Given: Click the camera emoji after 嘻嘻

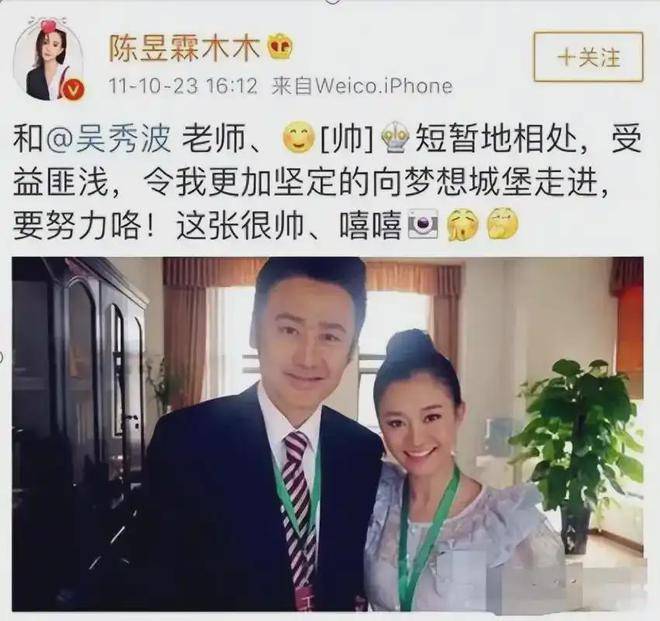Looking at the screenshot, I should 423,226.
